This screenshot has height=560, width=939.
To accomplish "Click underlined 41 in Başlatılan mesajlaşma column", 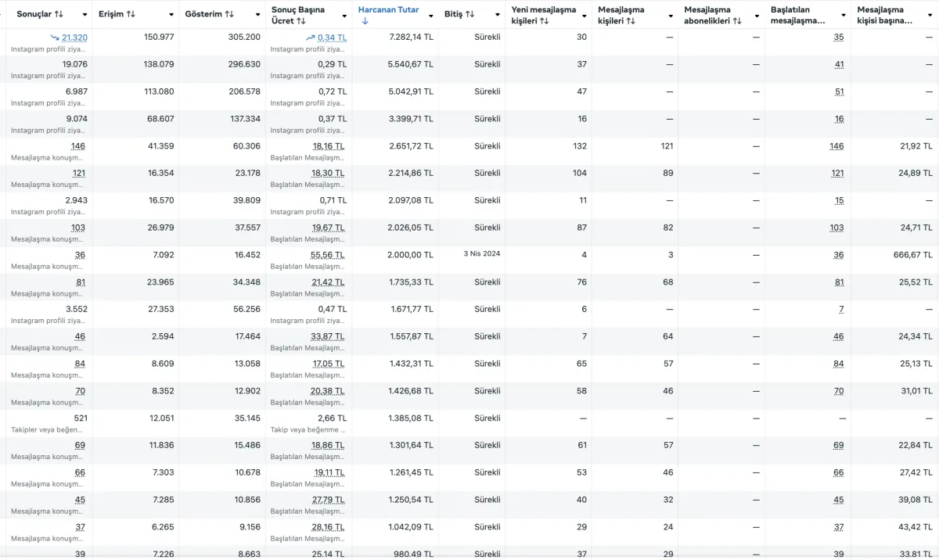I will pyautogui.click(x=839, y=64).
